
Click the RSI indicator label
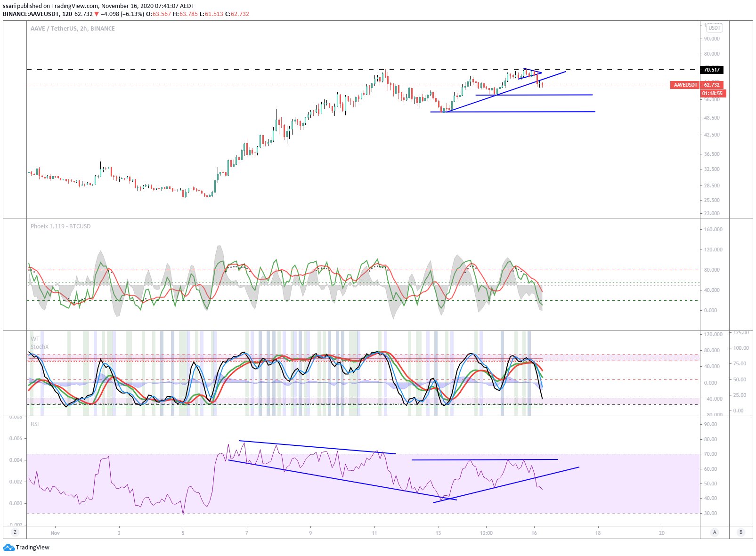34,424
